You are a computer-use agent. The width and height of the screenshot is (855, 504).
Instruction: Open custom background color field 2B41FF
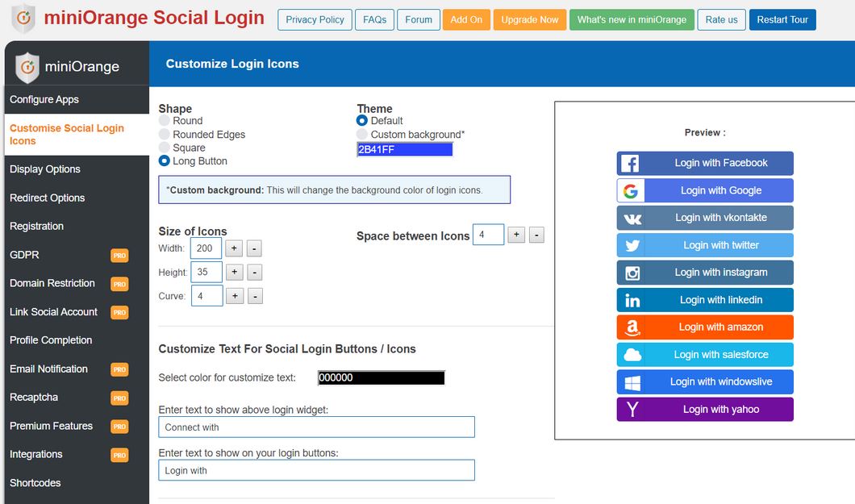pyautogui.click(x=405, y=149)
